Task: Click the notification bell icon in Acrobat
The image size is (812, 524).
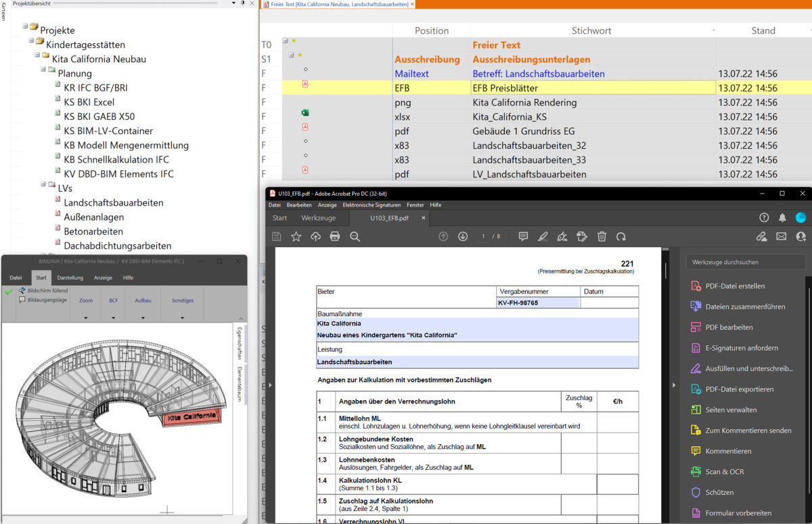Action: coord(782,218)
